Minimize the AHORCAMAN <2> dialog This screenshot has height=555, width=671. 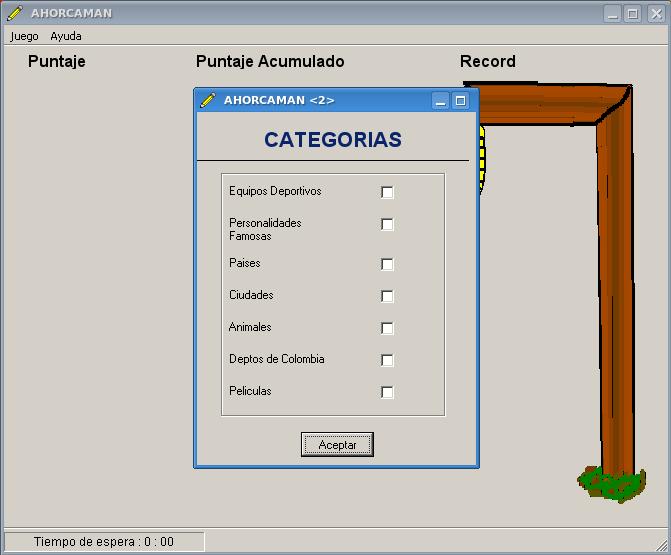tap(440, 101)
